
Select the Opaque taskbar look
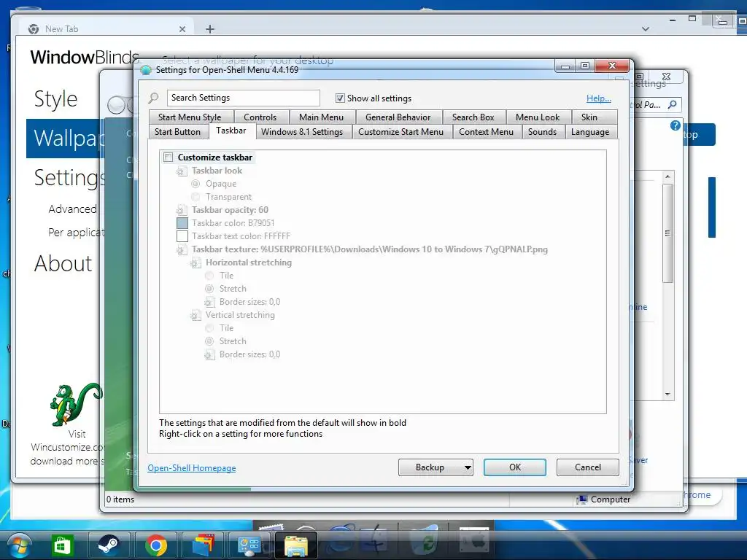click(x=196, y=184)
